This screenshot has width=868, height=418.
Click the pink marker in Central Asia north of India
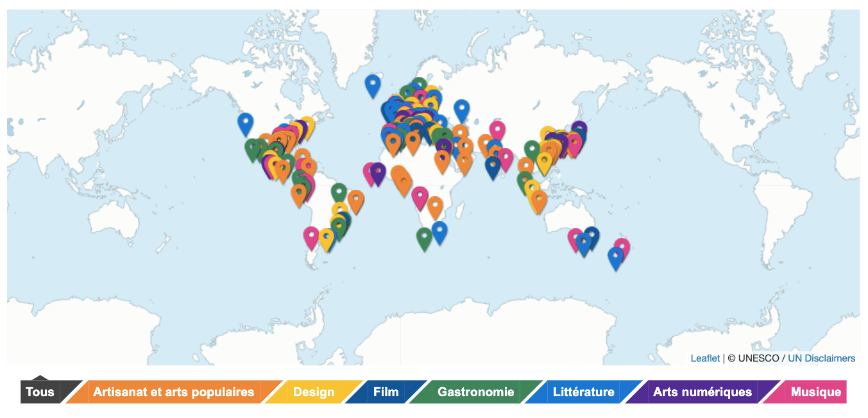tap(497, 132)
